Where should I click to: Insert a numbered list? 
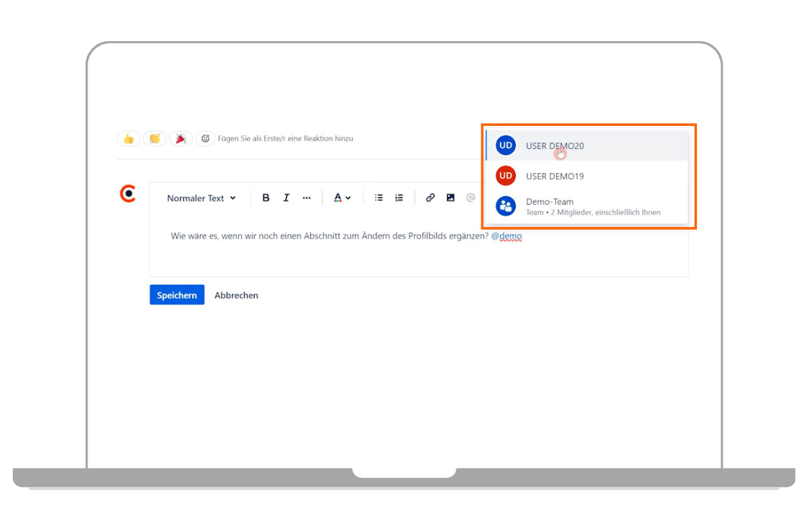(x=399, y=198)
